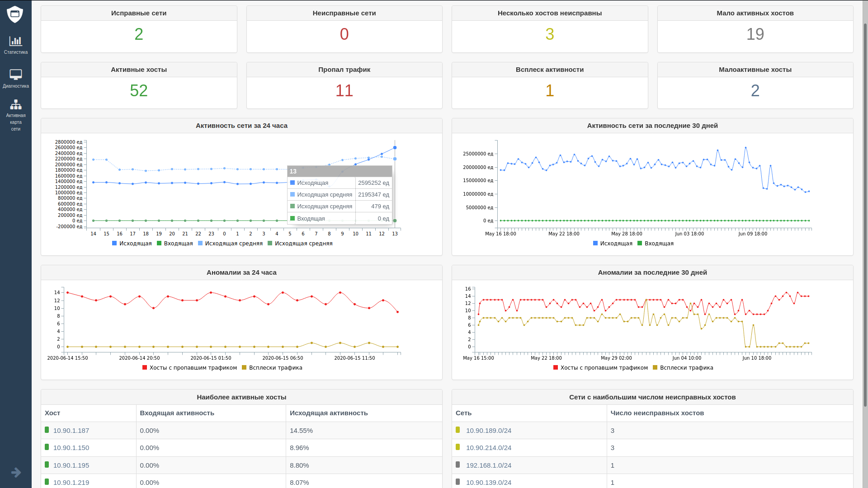Image resolution: width=868 pixels, height=488 pixels.
Task: Toggle Всплески трафика in 24-hour anomalies legend
Action: [x=272, y=368]
